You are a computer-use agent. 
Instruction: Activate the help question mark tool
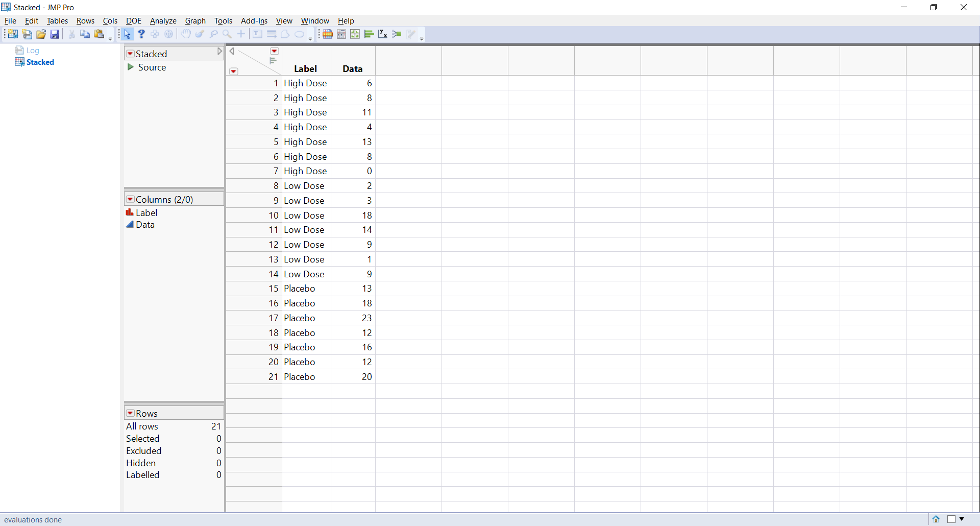[x=141, y=34]
